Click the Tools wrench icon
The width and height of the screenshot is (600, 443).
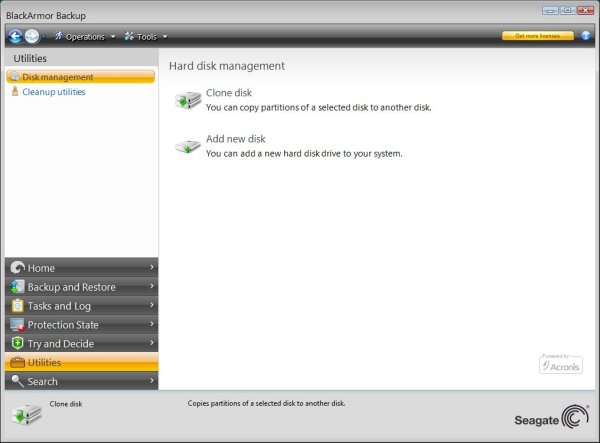tap(129, 36)
